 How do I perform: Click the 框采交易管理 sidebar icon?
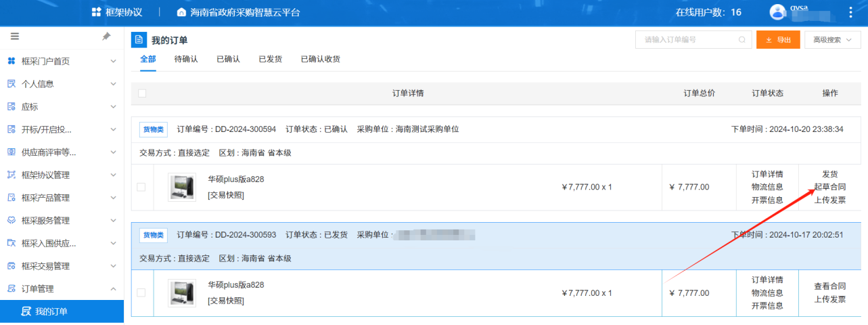pos(11,266)
